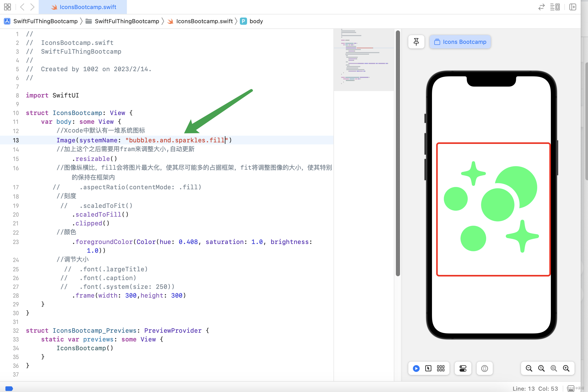This screenshot has height=392, width=588.
Task: Click the zoom-to-fit magnifier in preview controls
Action: (553, 368)
